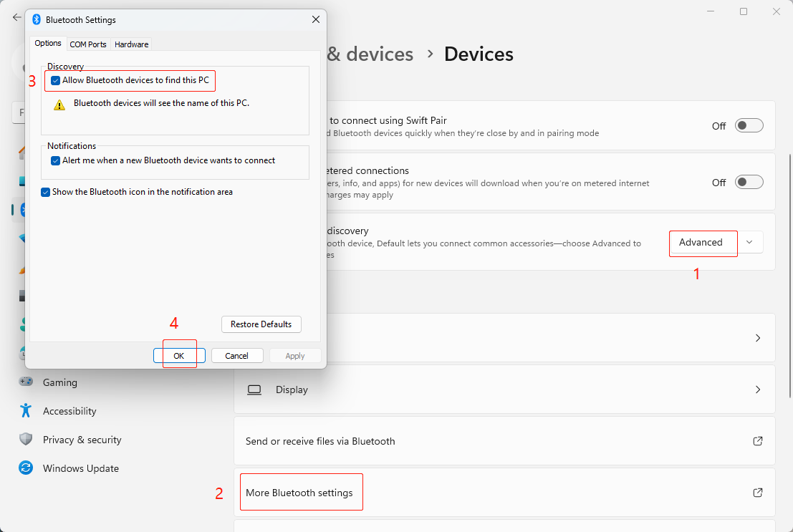Switch to the Hardware tab
The width and height of the screenshot is (793, 532).
pos(132,44)
